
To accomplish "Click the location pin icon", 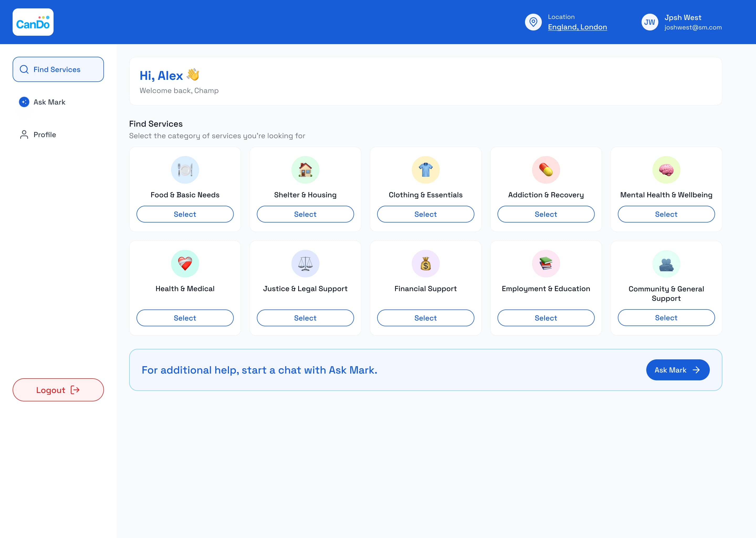I will [x=533, y=22].
